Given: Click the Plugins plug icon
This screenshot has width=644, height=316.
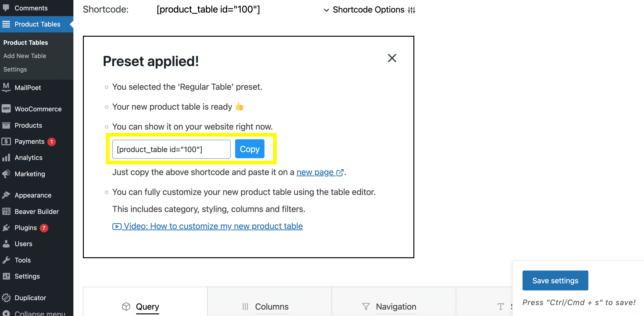Looking at the screenshot, I should pyautogui.click(x=6, y=228).
